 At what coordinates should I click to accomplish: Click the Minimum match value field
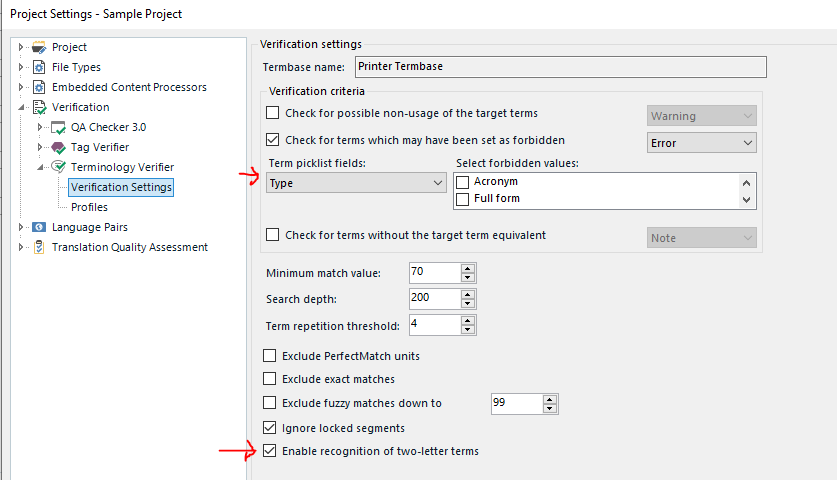click(435, 272)
